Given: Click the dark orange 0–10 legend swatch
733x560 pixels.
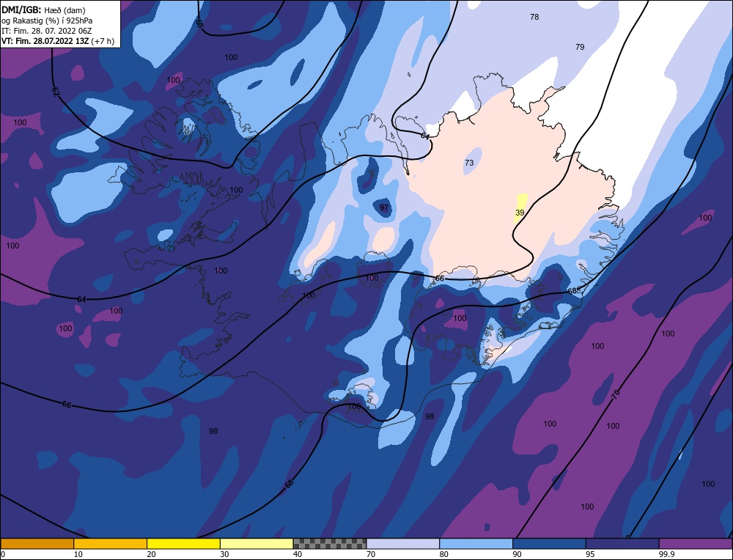Looking at the screenshot, I should click(37, 543).
